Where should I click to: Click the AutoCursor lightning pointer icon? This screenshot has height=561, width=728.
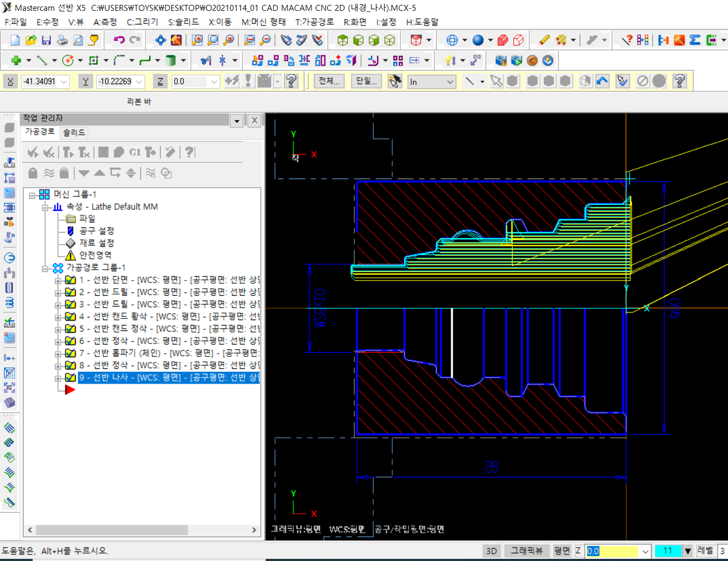tap(395, 81)
